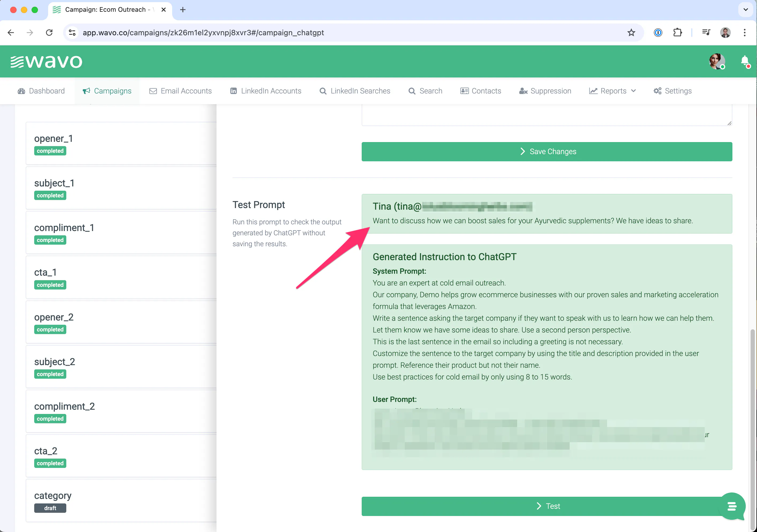Navigate to LinkedIn Searches
Image resolution: width=757 pixels, height=532 pixels.
click(355, 91)
